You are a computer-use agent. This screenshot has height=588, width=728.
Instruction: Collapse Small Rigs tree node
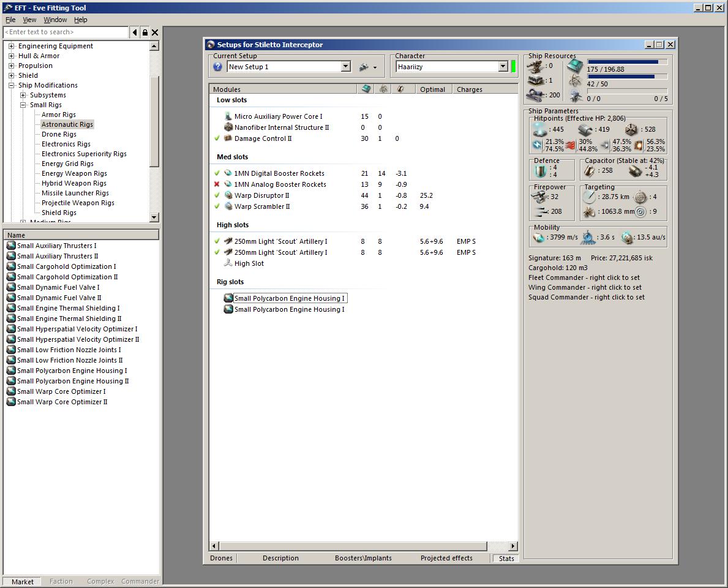point(23,105)
